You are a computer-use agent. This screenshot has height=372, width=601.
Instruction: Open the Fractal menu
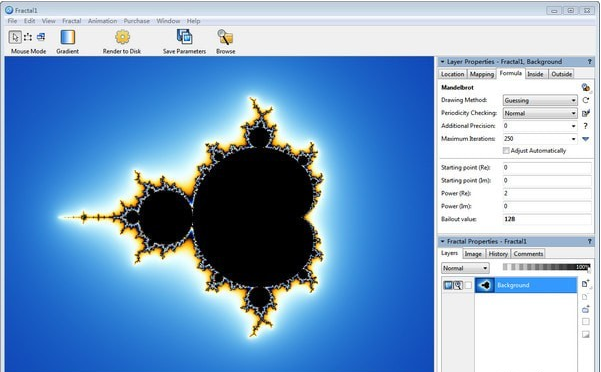point(72,21)
